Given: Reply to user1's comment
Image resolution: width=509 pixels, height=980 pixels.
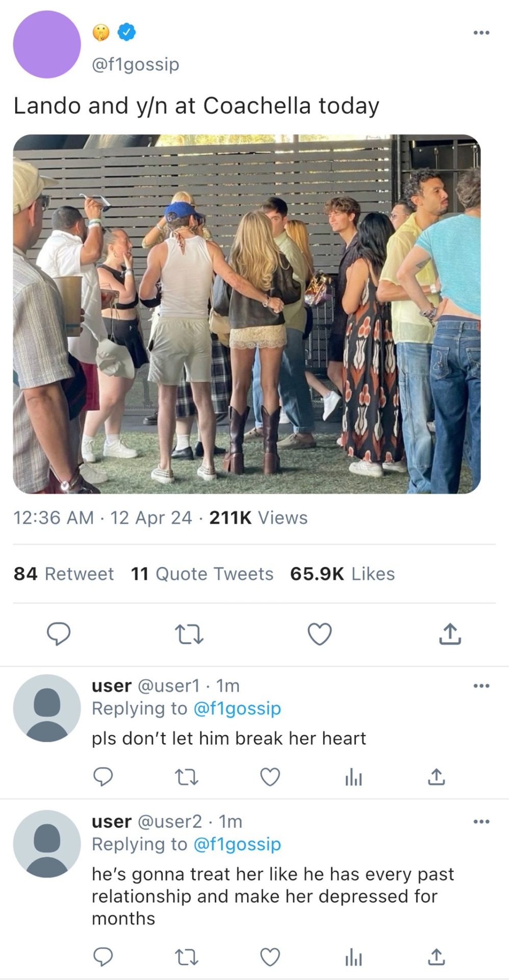Looking at the screenshot, I should (x=103, y=777).
